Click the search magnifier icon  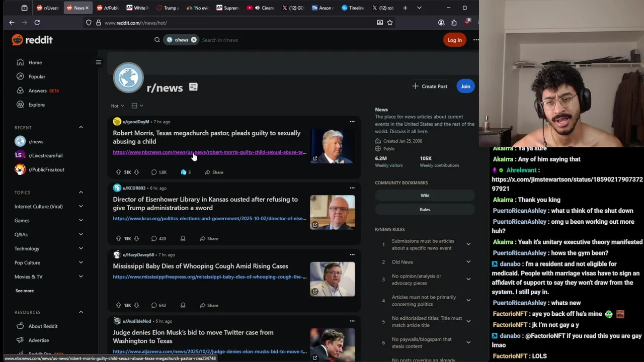[157, 40]
